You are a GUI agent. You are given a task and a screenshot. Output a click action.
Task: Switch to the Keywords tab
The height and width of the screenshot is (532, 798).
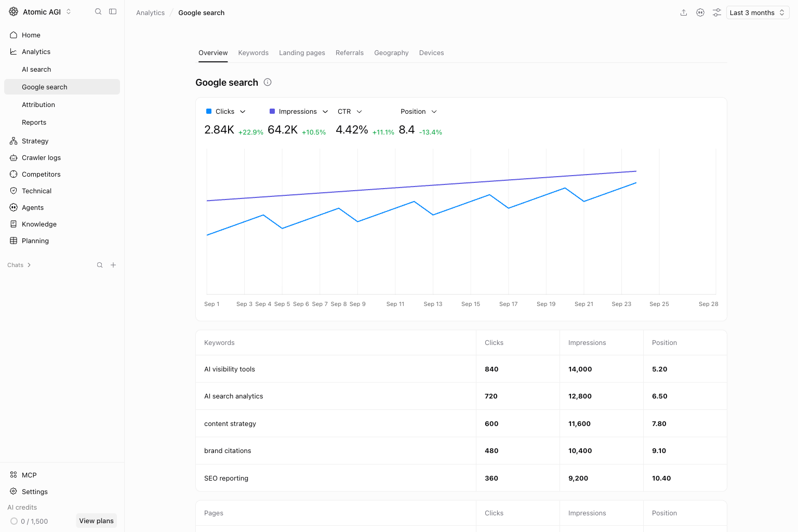(254, 53)
